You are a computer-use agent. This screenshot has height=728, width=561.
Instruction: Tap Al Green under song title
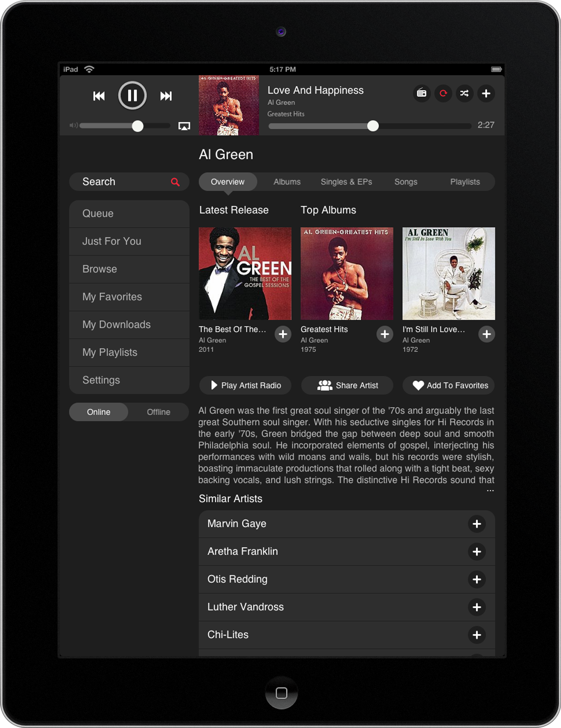[x=281, y=103]
